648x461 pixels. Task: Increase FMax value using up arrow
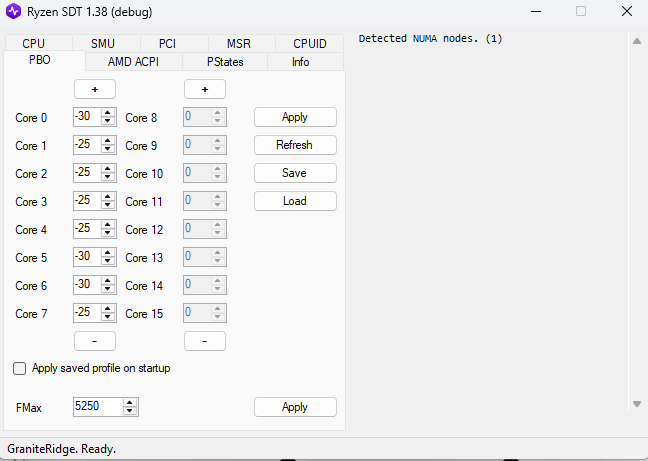pyautogui.click(x=129, y=402)
